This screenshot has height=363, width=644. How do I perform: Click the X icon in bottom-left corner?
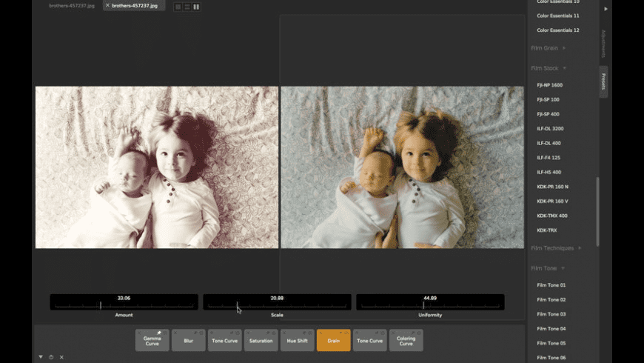tap(61, 357)
